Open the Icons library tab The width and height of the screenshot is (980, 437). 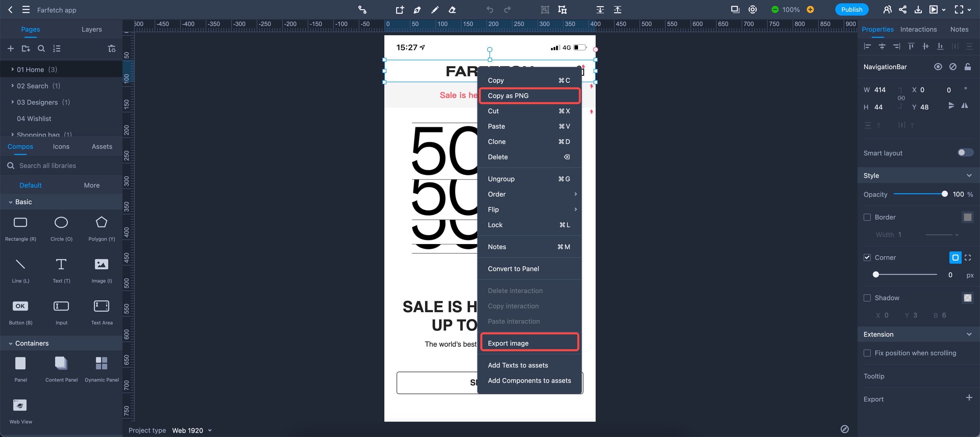click(61, 147)
